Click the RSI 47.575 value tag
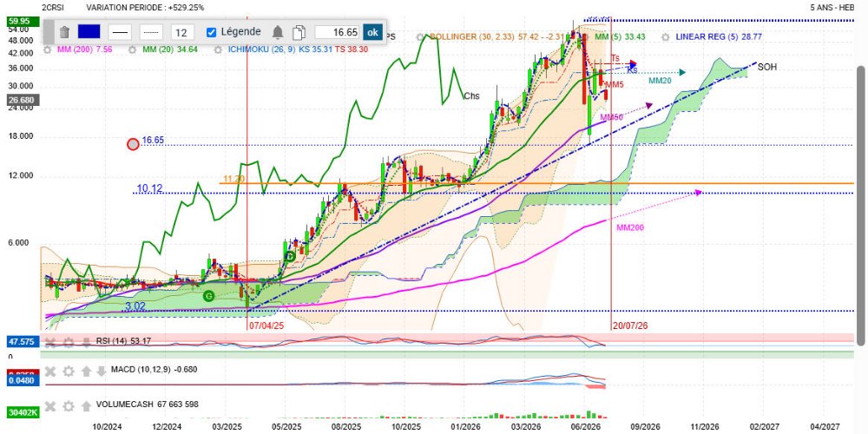The width and height of the screenshot is (868, 434). point(23,343)
